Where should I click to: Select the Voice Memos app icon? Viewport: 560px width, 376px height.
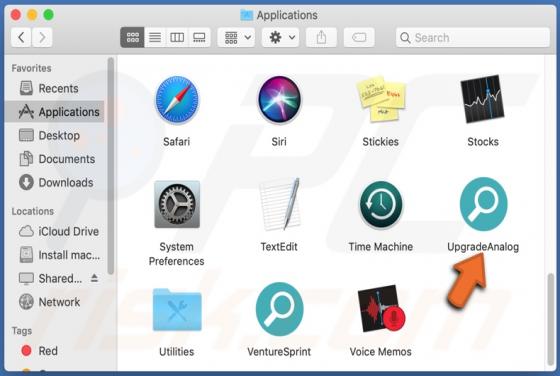coord(381,309)
